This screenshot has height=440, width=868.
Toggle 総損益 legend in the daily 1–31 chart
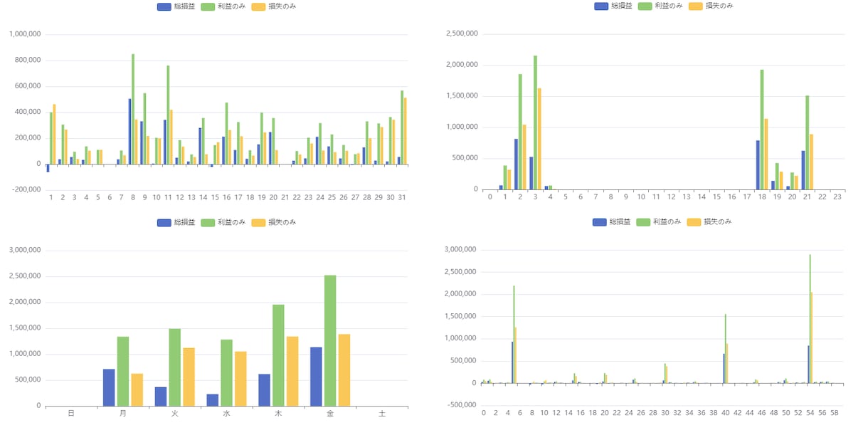point(176,6)
